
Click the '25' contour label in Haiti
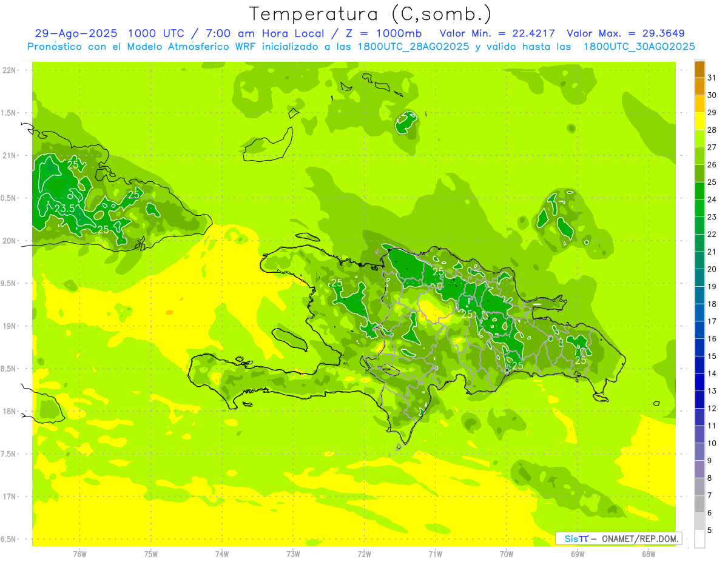click(x=337, y=283)
